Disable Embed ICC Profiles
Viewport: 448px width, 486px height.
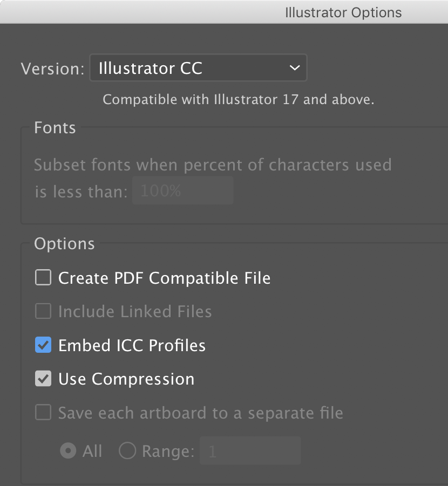pyautogui.click(x=43, y=345)
